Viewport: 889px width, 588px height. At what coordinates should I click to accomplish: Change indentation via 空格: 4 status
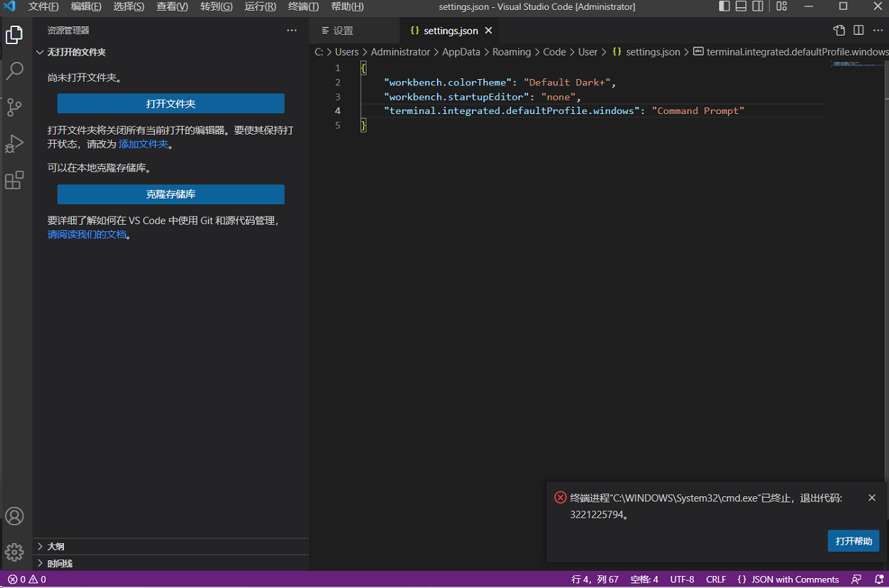pyautogui.click(x=645, y=579)
